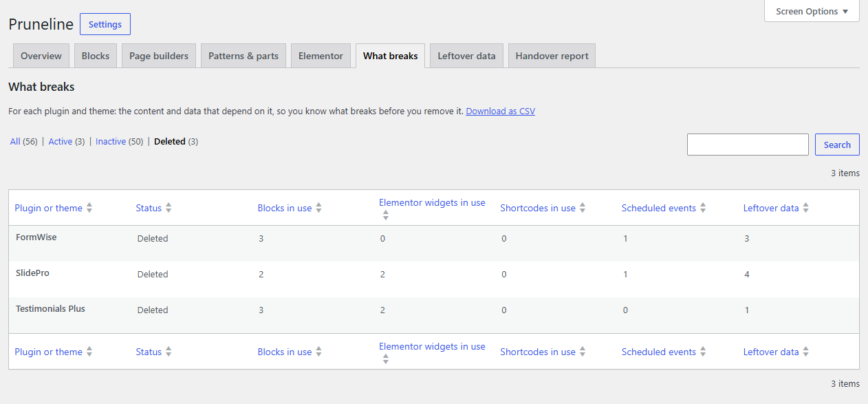Click sort arrows beside top Scheduled events header
Screen dimensions: 868x404
point(703,208)
